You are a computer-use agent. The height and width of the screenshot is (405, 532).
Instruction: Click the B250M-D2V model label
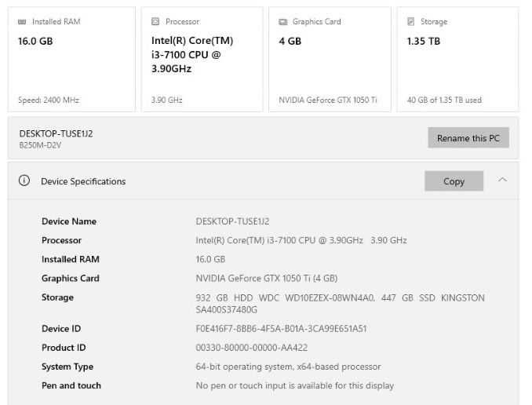point(41,145)
